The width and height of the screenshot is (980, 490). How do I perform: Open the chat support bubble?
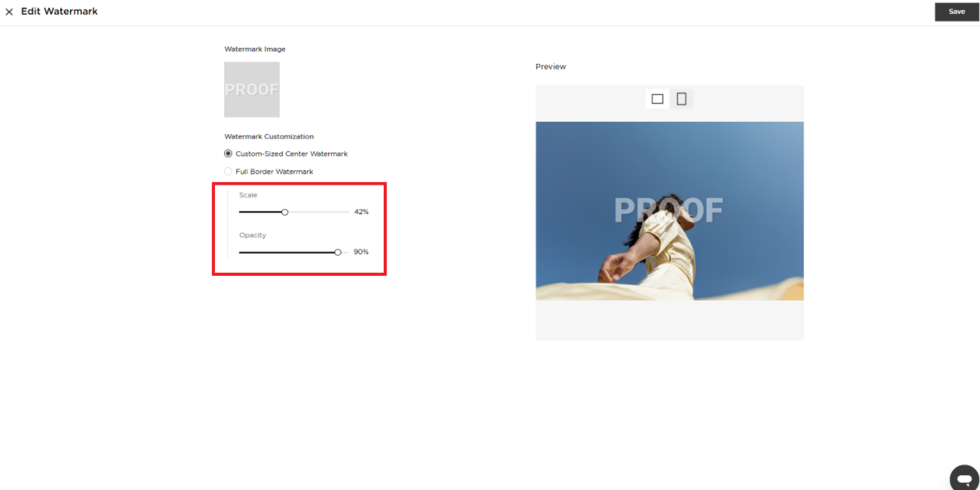963,477
